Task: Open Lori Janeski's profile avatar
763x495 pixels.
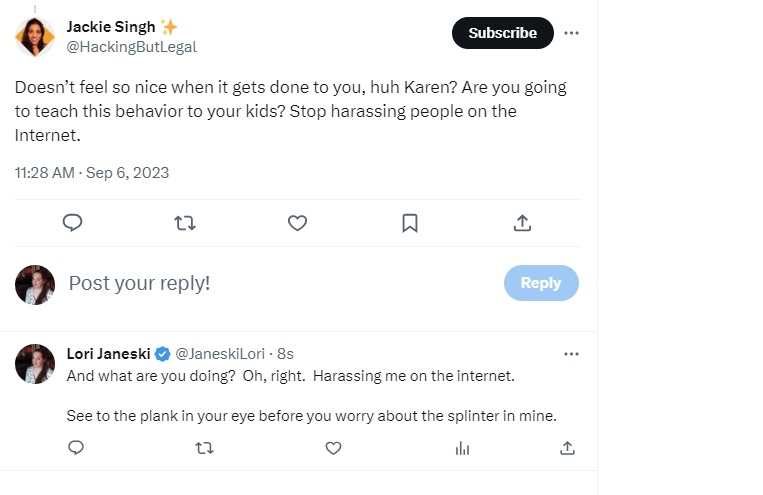Action: click(x=35, y=364)
